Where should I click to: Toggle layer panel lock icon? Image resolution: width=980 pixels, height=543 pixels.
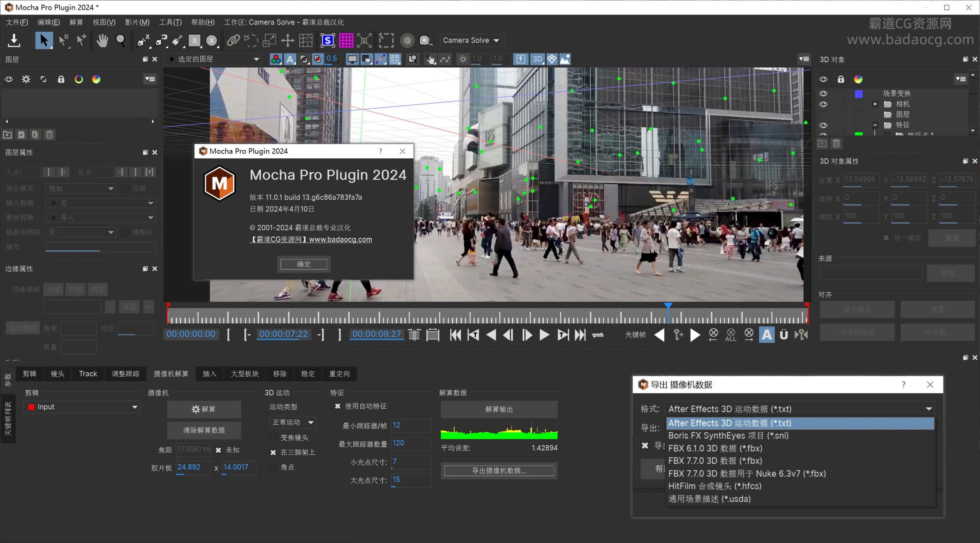(61, 79)
